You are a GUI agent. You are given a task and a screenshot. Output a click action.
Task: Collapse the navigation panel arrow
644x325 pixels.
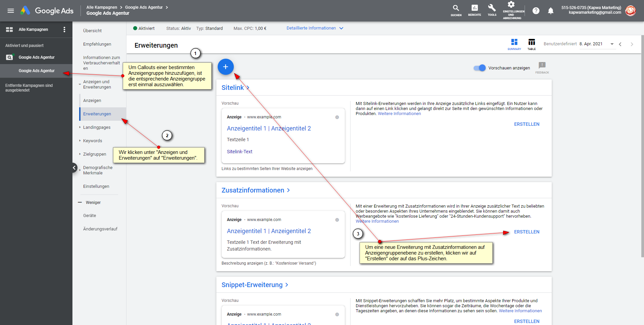tap(74, 168)
